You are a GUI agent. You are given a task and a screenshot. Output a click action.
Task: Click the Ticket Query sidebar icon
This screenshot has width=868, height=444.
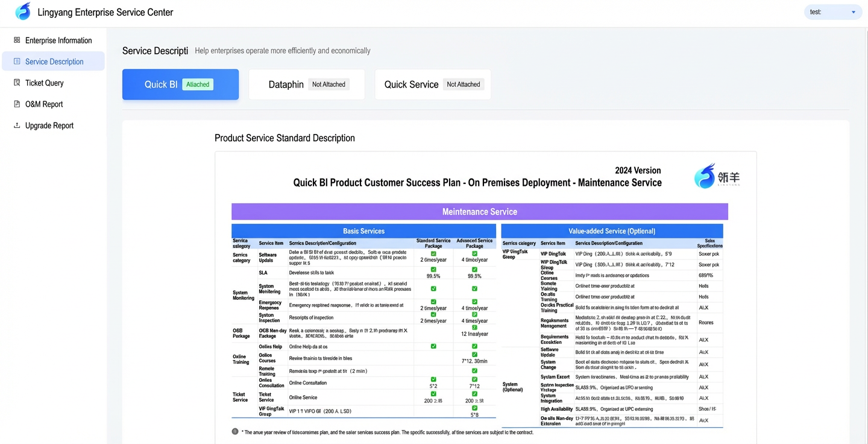(17, 83)
